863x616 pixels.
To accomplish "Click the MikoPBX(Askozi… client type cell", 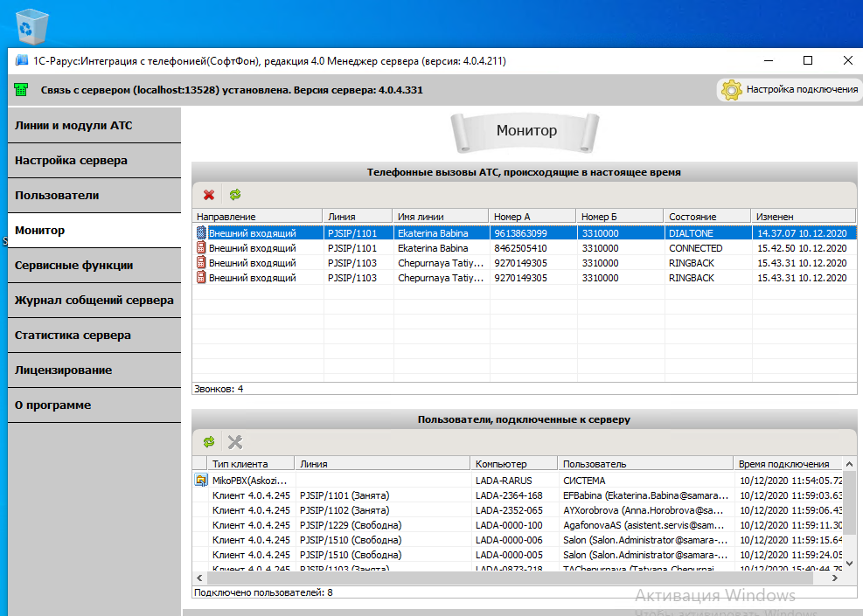I will pyautogui.click(x=251, y=481).
